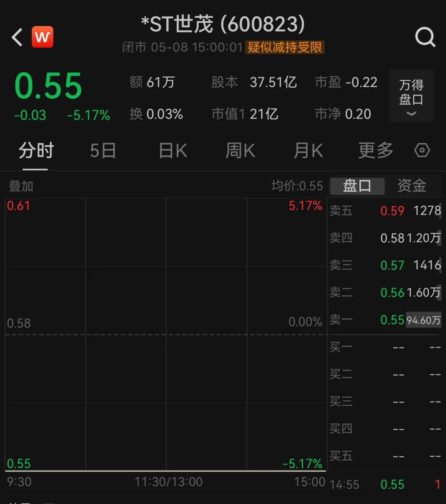This screenshot has width=446, height=504.
Task: Switch to the 资金 panel
Action: pos(412,186)
